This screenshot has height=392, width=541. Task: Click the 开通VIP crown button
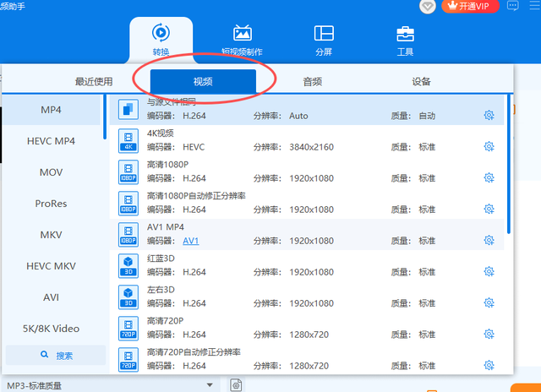coord(470,6)
